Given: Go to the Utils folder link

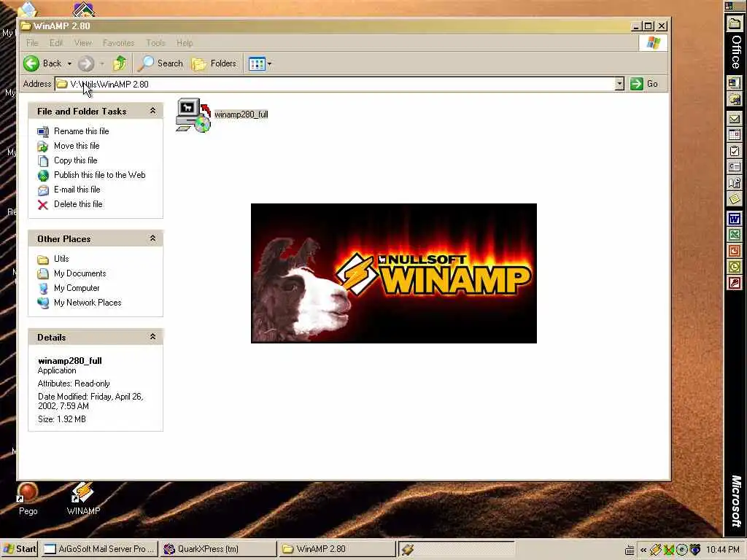Looking at the screenshot, I should (61, 259).
